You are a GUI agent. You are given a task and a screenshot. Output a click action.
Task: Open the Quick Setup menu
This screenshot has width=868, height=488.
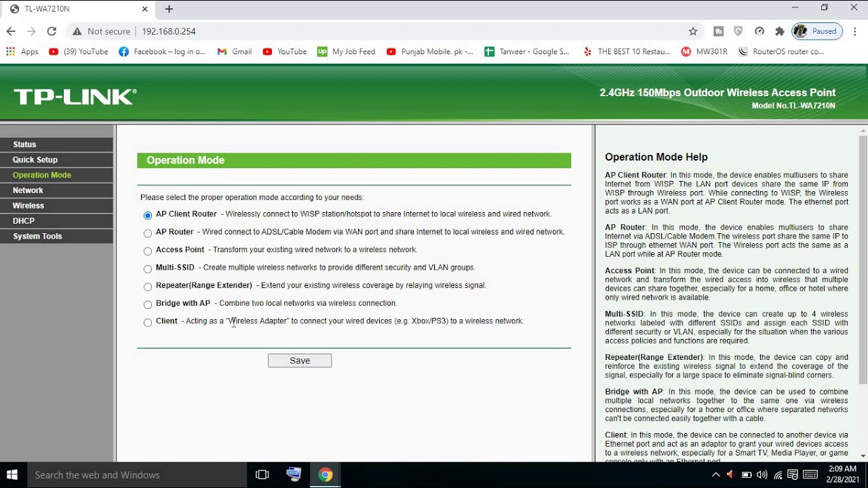pos(56,160)
